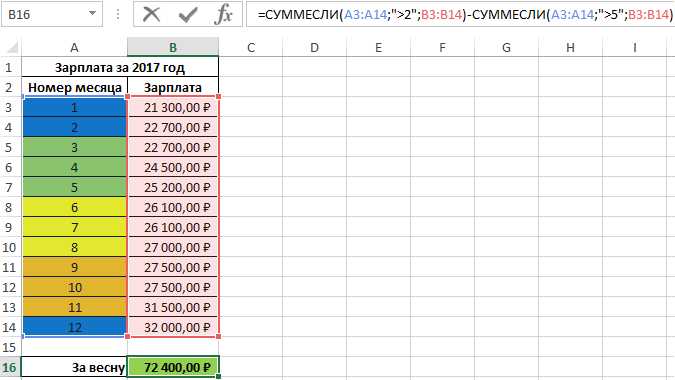Select row 16 header
The width and height of the screenshot is (675, 380).
pyautogui.click(x=10, y=367)
